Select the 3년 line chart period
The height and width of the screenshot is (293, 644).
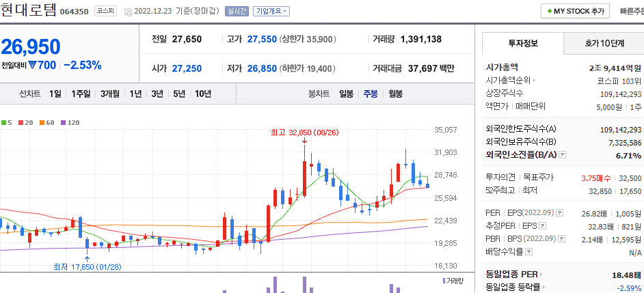(x=157, y=94)
